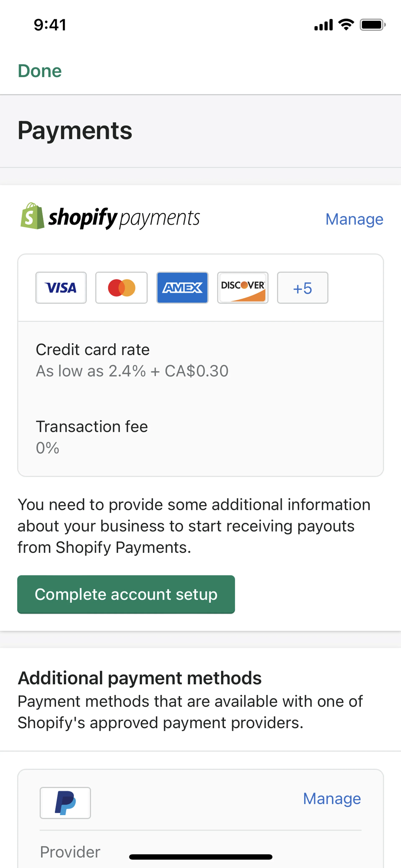Tap the PayPal logo icon

pos(65,803)
